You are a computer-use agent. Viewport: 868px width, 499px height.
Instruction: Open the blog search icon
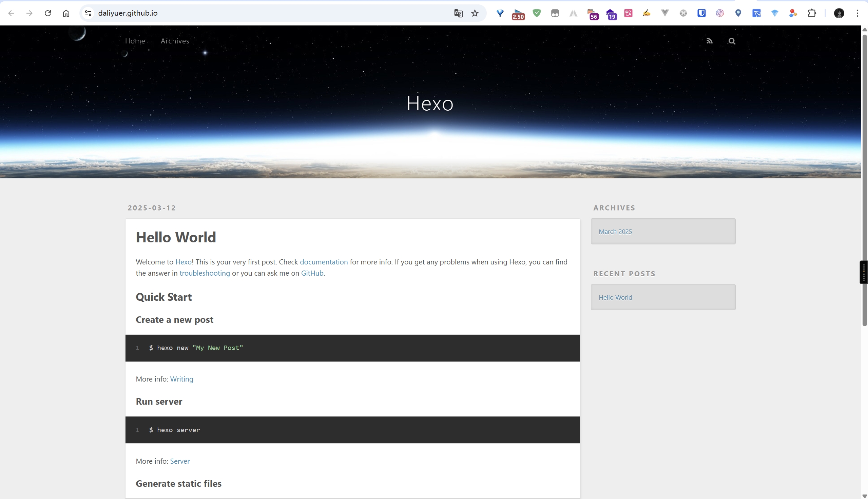tap(732, 41)
